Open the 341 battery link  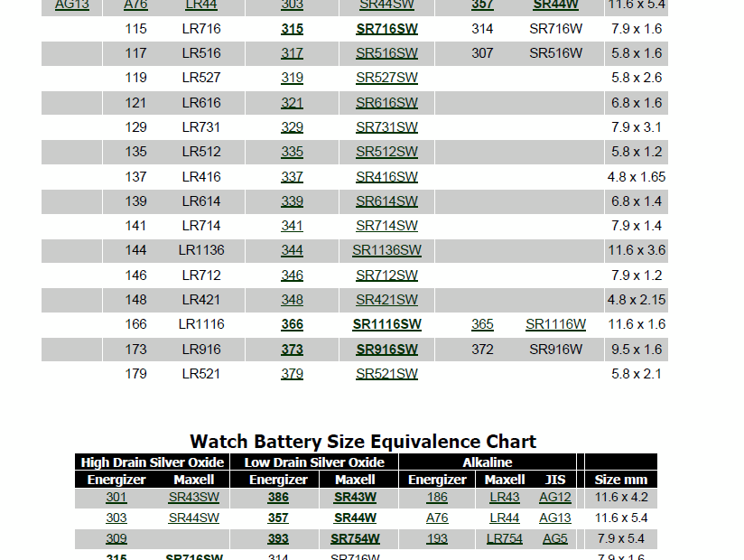(x=292, y=226)
